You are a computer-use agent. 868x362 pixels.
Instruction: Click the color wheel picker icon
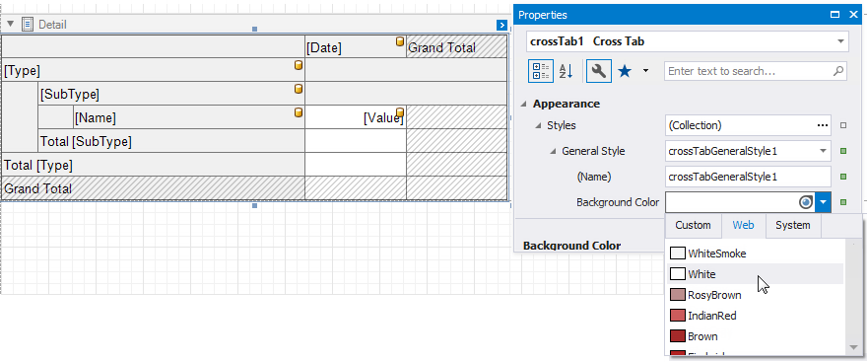806,202
